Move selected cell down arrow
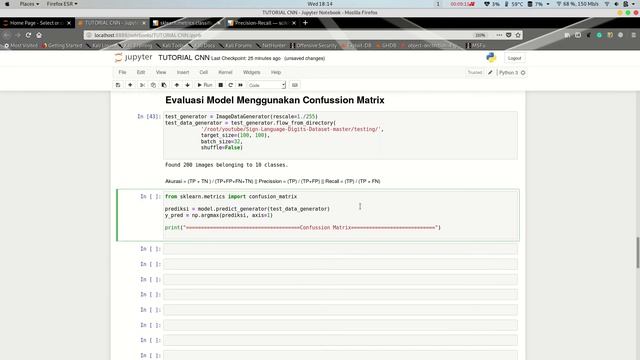Viewport: 640px width, 360px height. pos(187,85)
